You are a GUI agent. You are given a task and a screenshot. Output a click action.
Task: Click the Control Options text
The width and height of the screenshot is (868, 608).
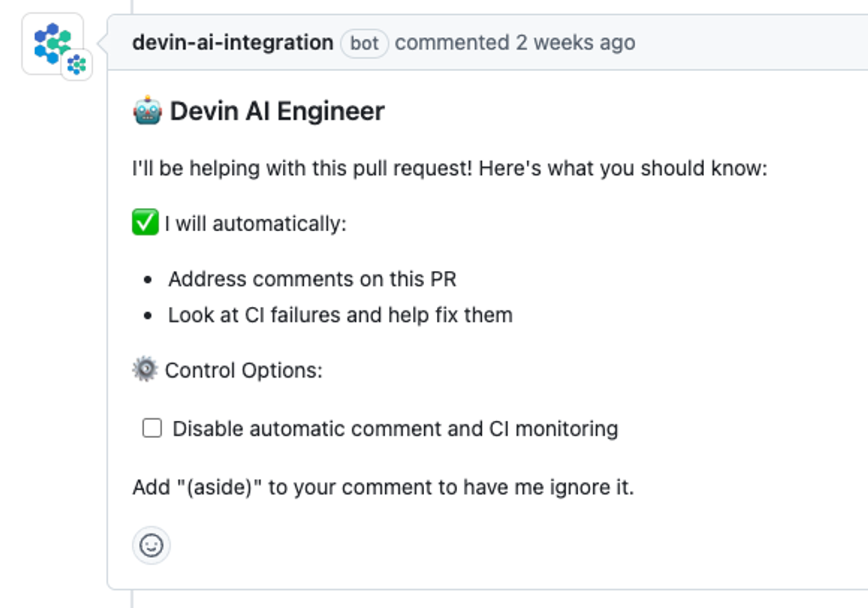click(x=244, y=370)
